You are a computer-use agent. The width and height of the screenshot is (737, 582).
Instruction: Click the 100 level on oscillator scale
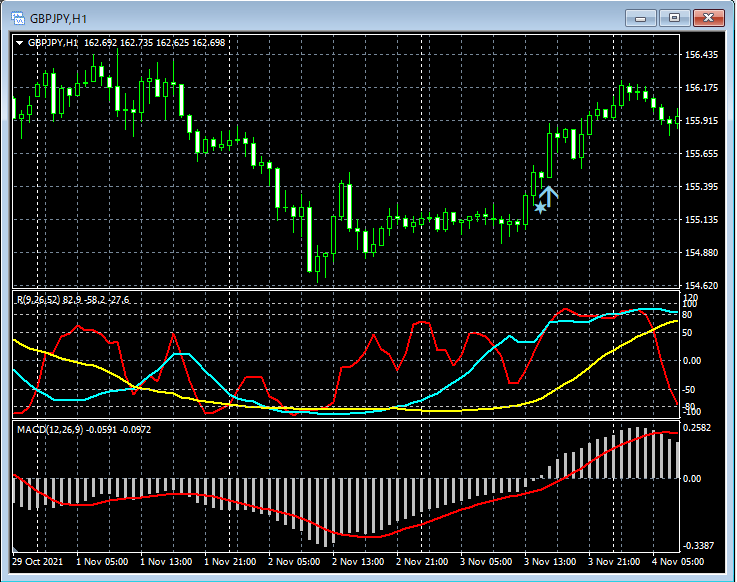(690, 304)
